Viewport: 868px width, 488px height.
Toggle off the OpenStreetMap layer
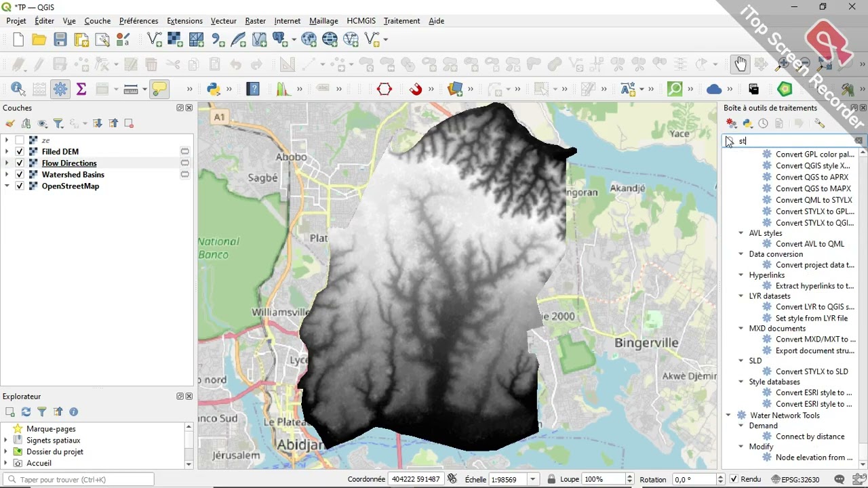20,186
